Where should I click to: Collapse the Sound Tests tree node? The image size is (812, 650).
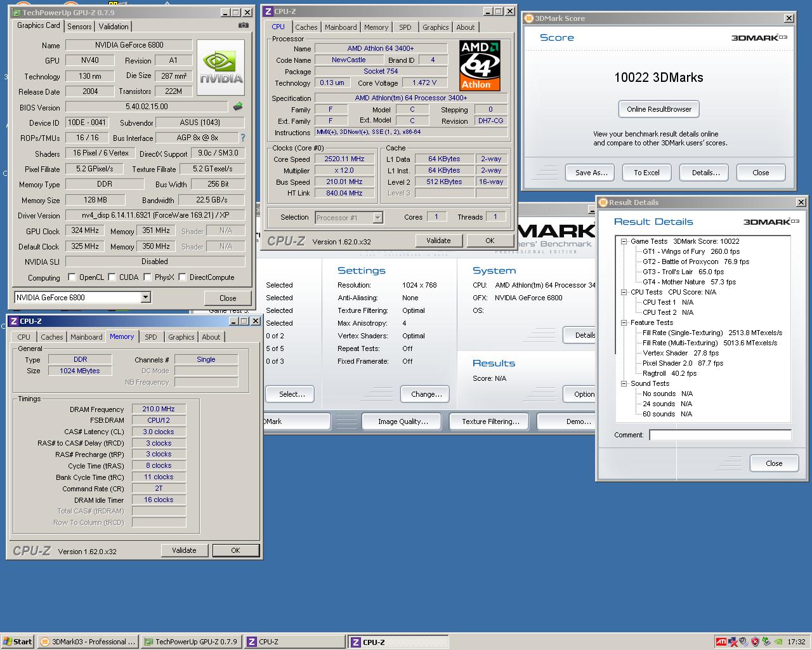(624, 383)
